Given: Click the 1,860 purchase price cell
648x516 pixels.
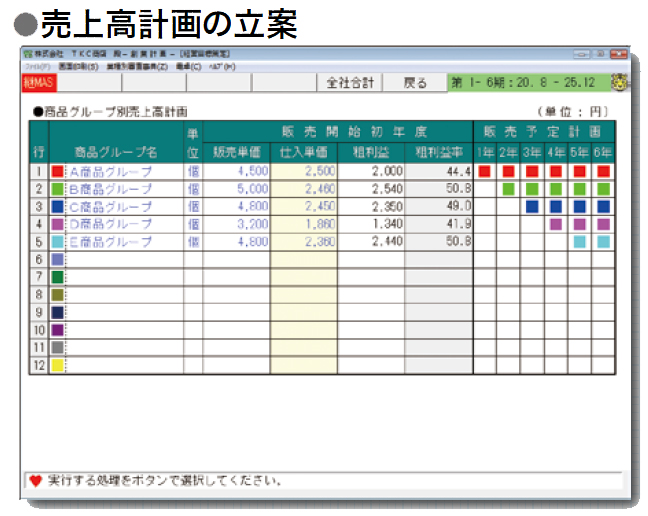Looking at the screenshot, I should (304, 224).
